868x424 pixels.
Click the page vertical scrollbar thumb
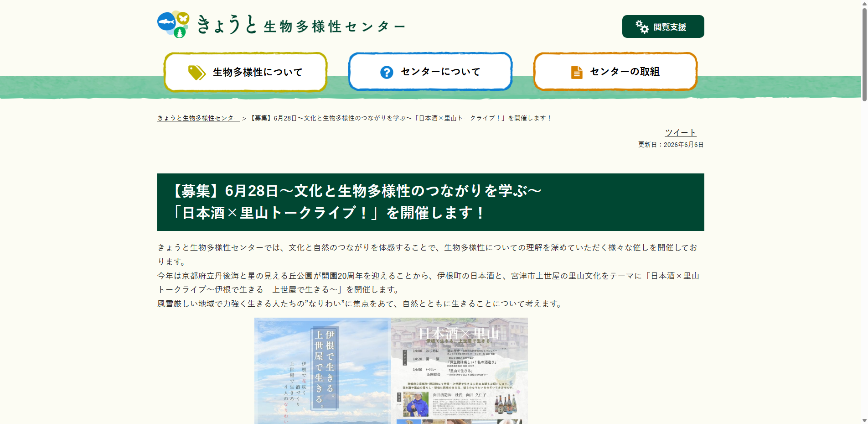click(x=864, y=54)
